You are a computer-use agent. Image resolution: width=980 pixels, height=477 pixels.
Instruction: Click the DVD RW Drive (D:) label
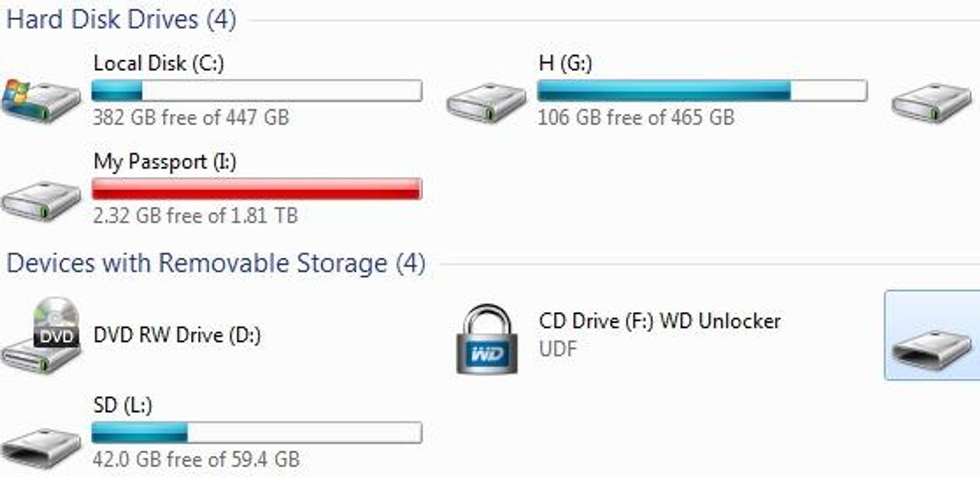tap(177, 335)
